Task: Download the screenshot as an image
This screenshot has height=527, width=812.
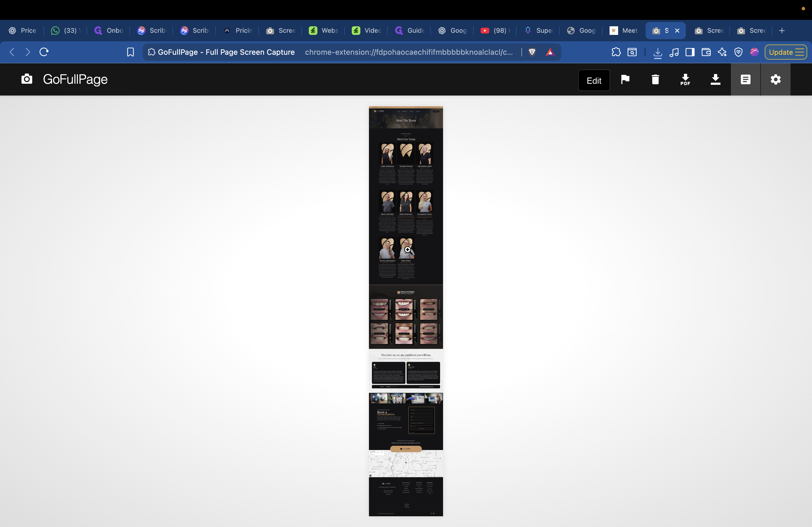Action: pos(715,79)
